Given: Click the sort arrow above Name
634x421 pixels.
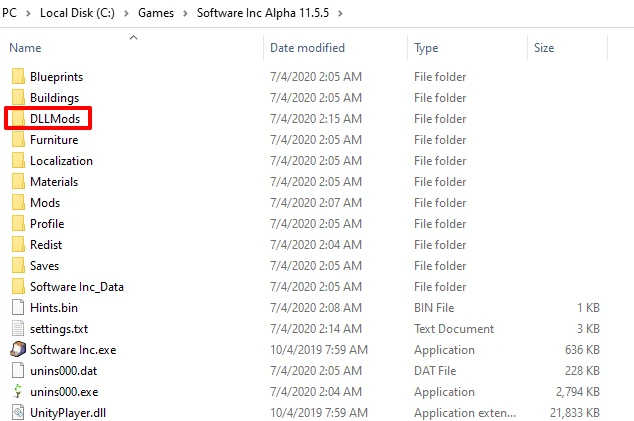Looking at the screenshot, I should [x=133, y=38].
